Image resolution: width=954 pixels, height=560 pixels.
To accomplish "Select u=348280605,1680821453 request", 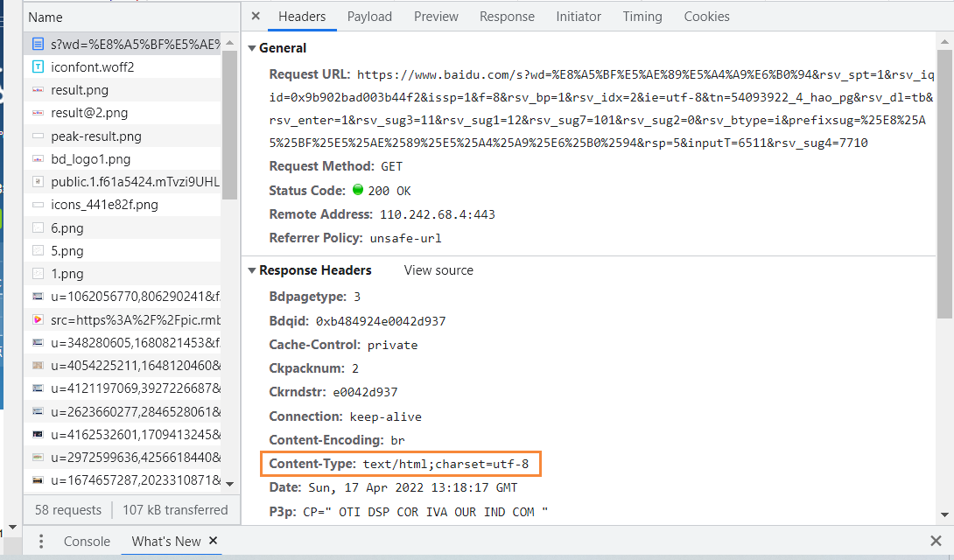I will tap(123, 343).
